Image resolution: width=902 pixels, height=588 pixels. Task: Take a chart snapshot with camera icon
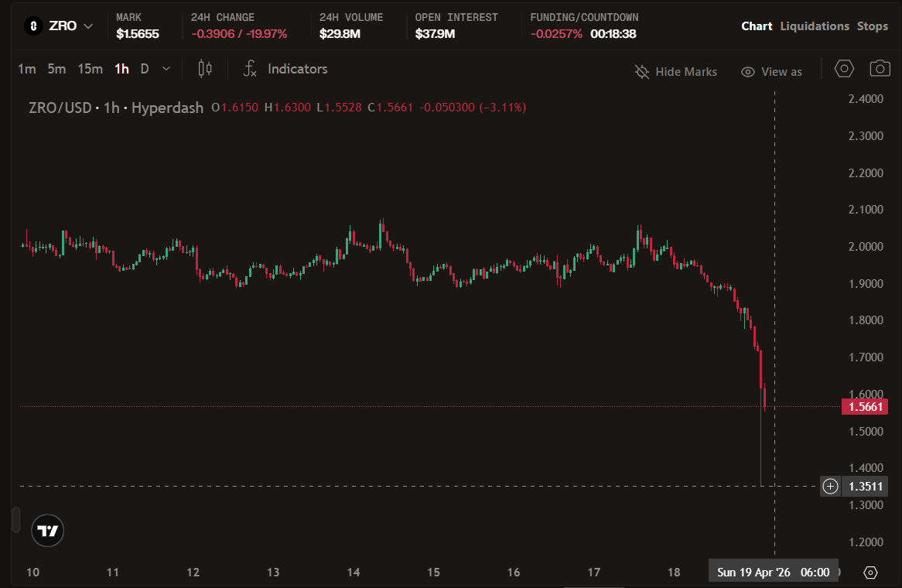click(880, 69)
